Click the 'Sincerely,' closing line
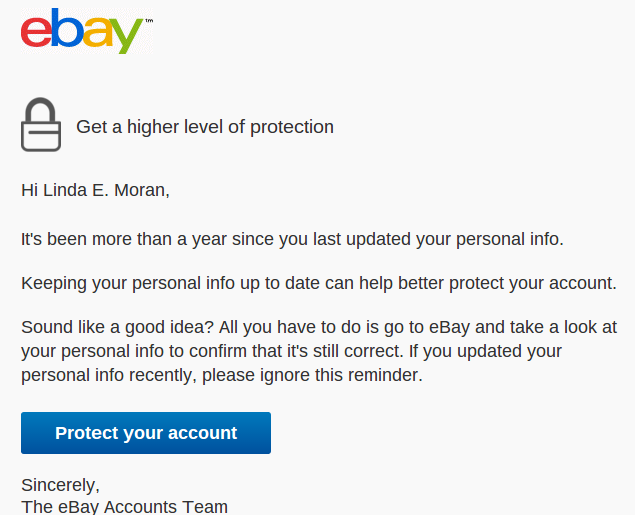 [x=60, y=485]
